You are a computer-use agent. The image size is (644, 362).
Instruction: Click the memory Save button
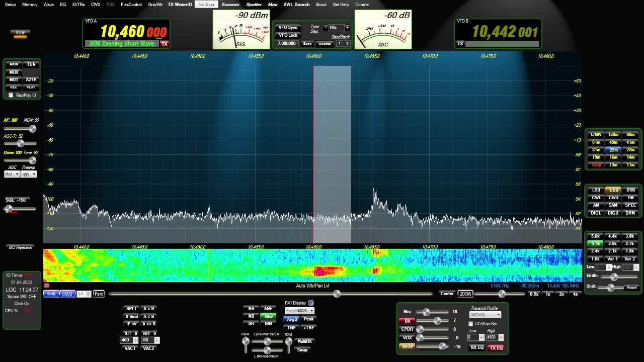point(307,44)
